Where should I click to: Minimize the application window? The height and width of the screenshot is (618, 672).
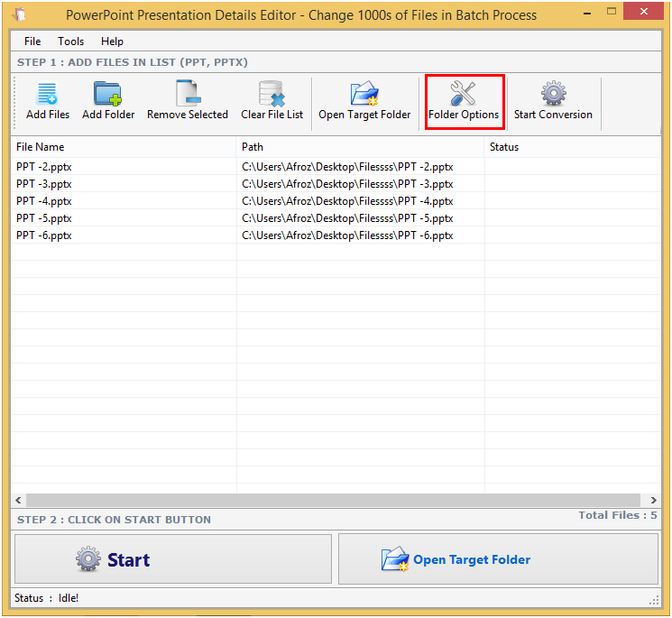587,13
